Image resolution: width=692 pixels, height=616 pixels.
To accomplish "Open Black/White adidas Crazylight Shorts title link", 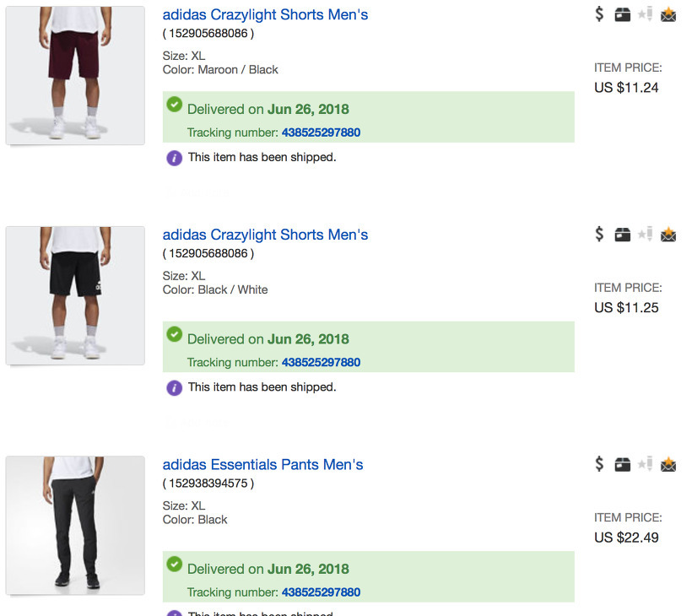I will click(x=265, y=235).
